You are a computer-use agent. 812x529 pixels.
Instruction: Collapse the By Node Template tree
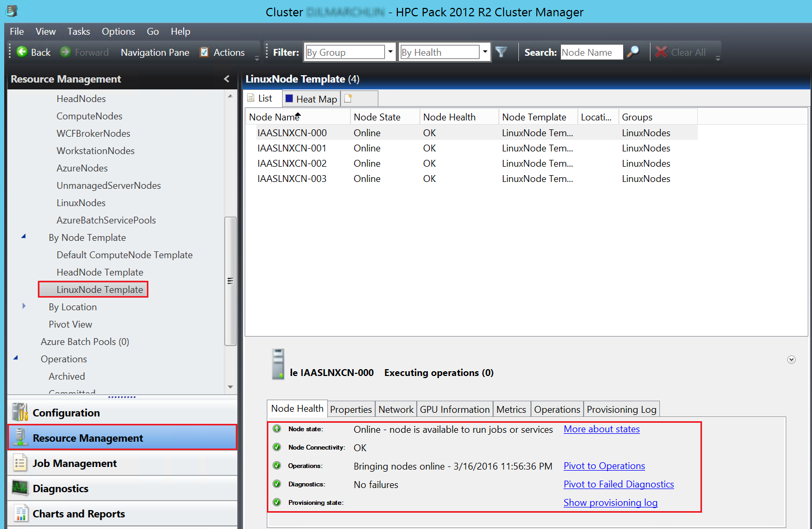click(x=24, y=237)
